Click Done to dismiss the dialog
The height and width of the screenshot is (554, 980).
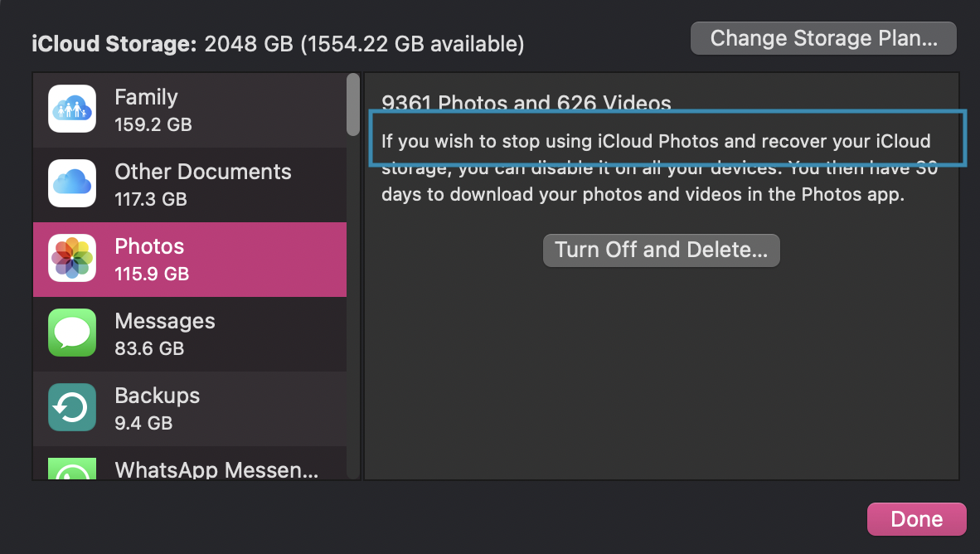916,518
